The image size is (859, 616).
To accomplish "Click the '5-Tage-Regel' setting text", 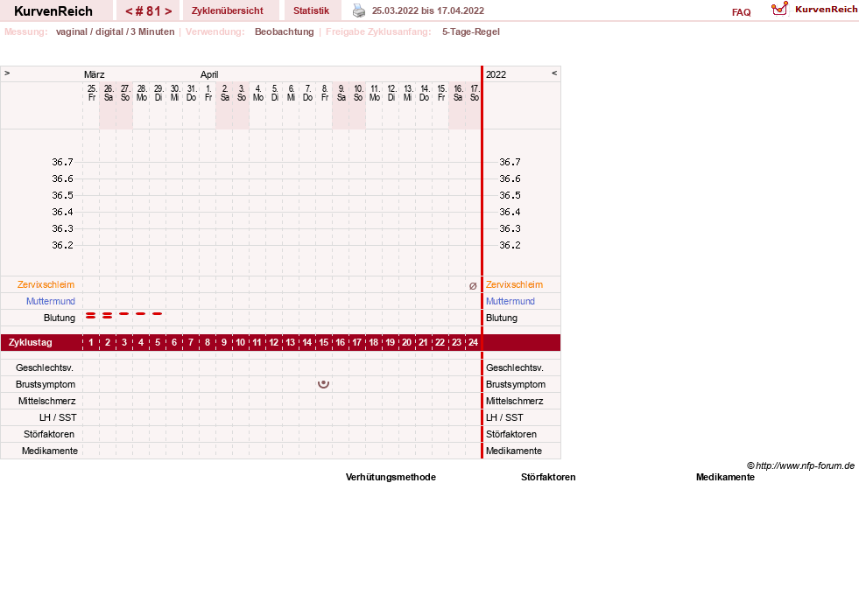I will (x=471, y=31).
